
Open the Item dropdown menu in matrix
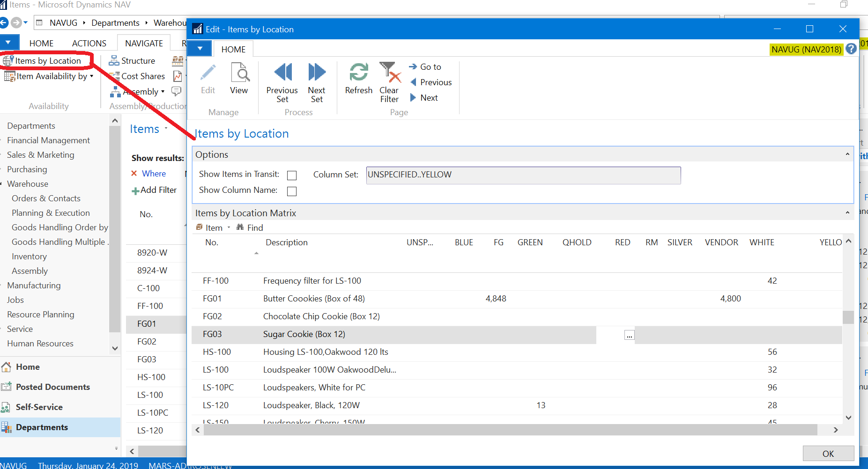click(x=214, y=228)
